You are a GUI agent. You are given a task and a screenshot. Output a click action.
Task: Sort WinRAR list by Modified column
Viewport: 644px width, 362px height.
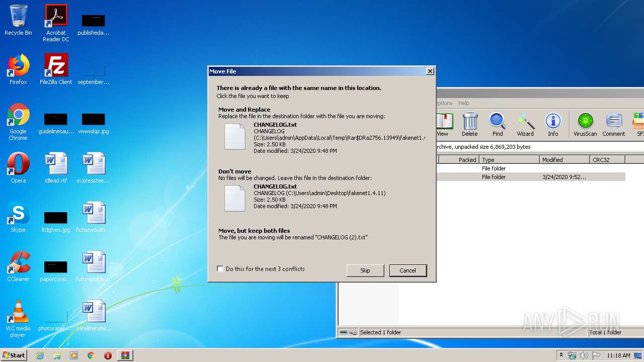point(564,159)
